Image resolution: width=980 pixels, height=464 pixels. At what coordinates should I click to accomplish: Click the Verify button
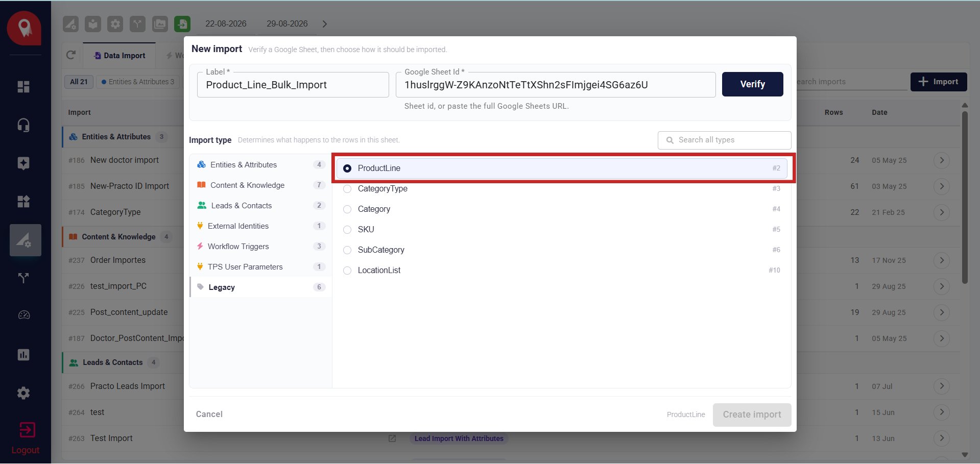coord(752,84)
